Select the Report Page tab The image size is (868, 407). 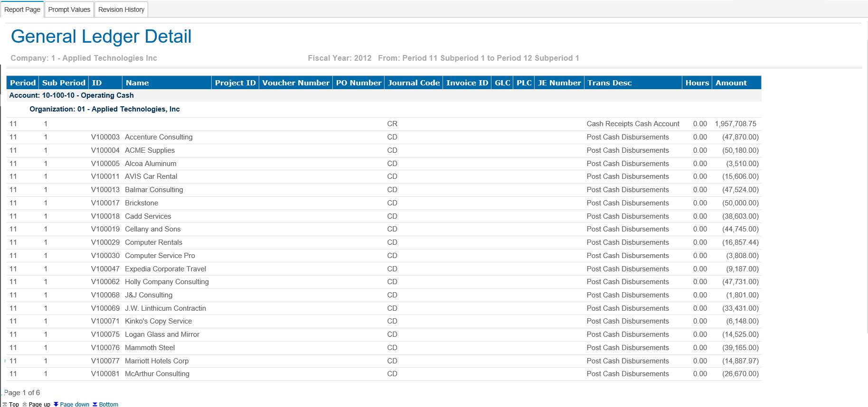(22, 9)
